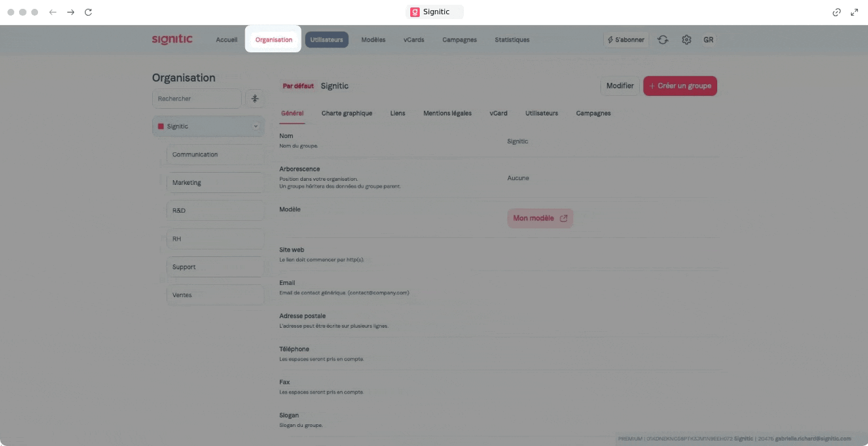
Task: Click the browser forward arrow
Action: tap(71, 12)
